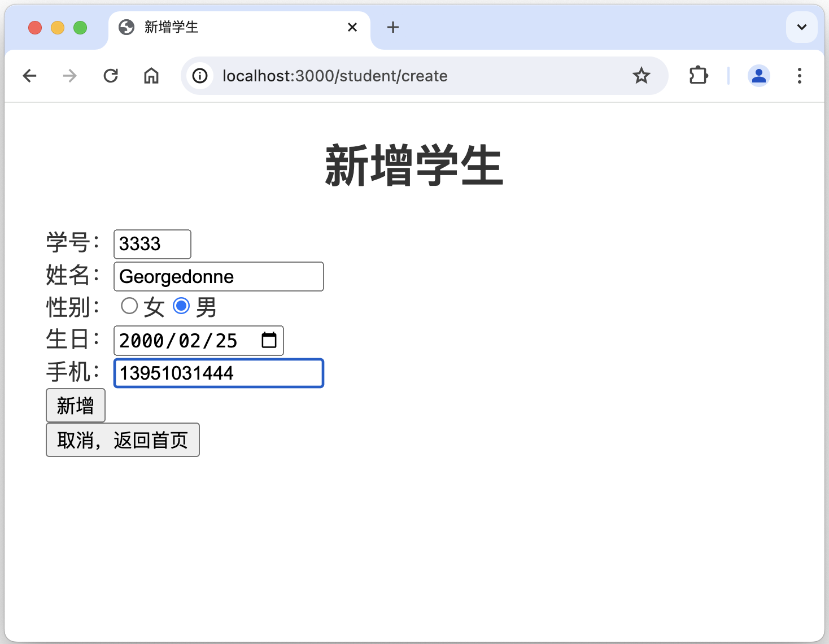Viewport: 829px width, 644px height.
Task: Reload the current page
Action: tap(111, 76)
